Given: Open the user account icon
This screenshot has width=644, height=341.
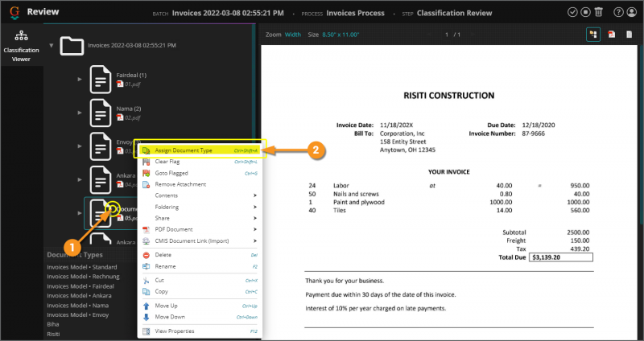Looking at the screenshot, I should 632,12.
